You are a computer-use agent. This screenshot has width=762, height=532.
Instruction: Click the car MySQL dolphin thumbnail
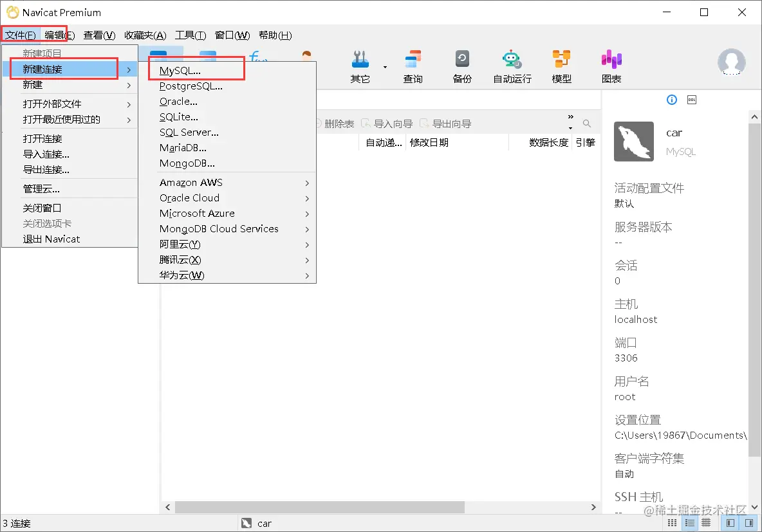(x=634, y=142)
